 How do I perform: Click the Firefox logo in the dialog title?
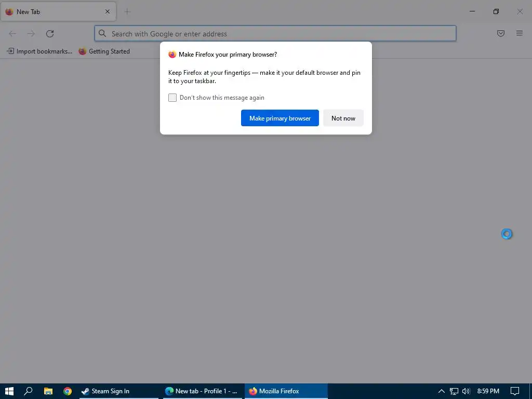click(172, 54)
